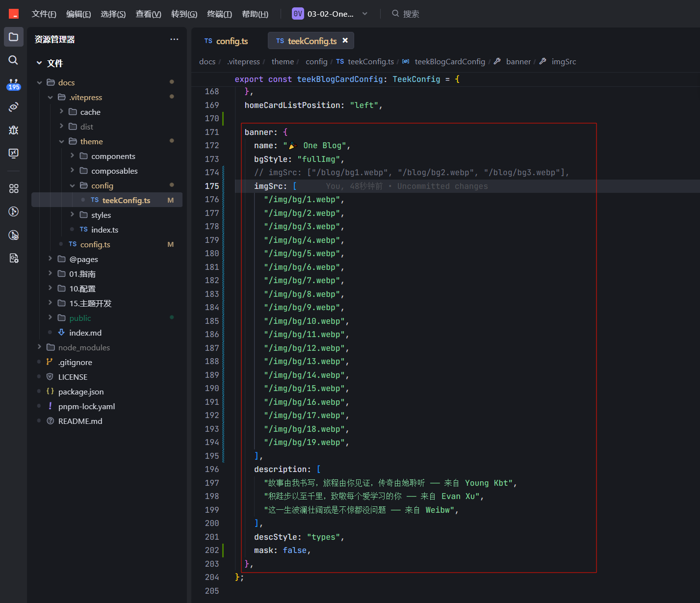Image resolution: width=700 pixels, height=603 pixels.
Task: Click the imgSrc breadcrumb segment
Action: (x=564, y=61)
